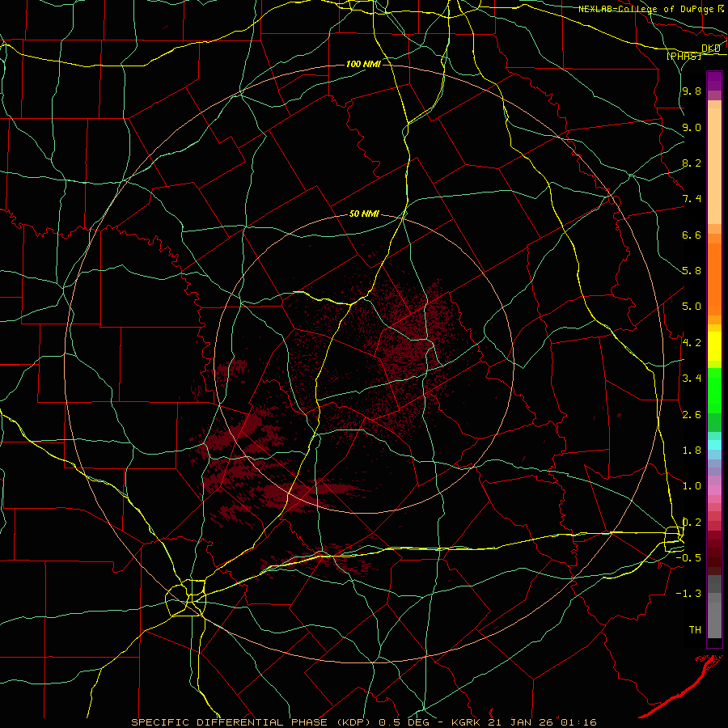Image resolution: width=728 pixels, height=728 pixels.
Task: Click the 4.2 legend value
Action: (x=692, y=343)
